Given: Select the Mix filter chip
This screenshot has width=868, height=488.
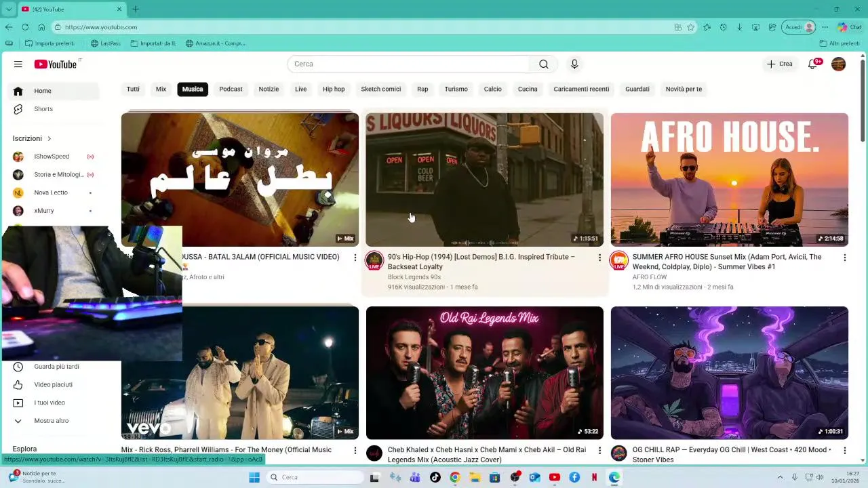Looking at the screenshot, I should [161, 89].
